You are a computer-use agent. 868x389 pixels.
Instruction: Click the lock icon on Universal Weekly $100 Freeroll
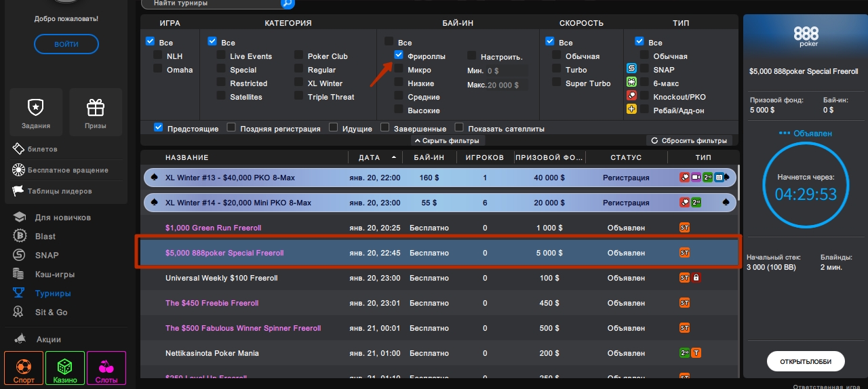(x=696, y=278)
